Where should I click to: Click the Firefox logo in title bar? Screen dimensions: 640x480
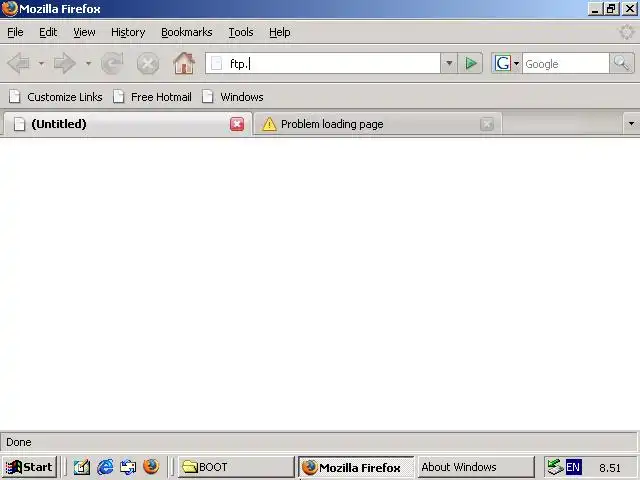(9, 9)
